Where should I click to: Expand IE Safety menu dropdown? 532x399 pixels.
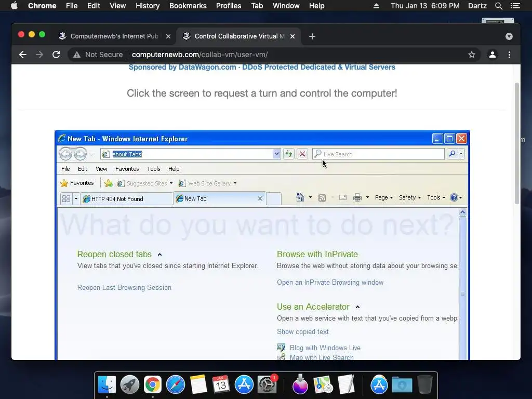click(410, 197)
